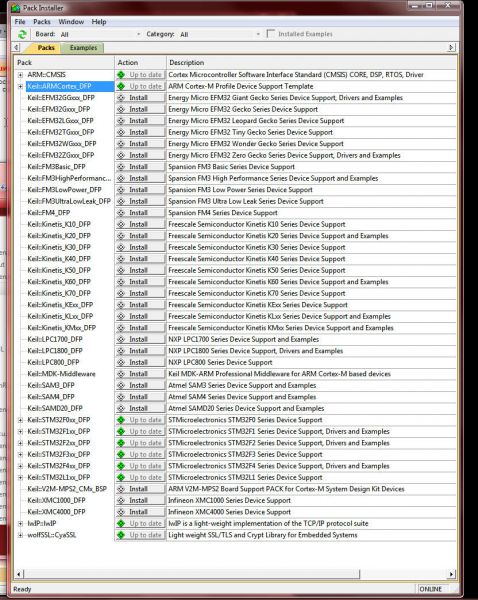
Task: Click install icon for Keil::XMC4000_DFP
Action: click(x=121, y=512)
